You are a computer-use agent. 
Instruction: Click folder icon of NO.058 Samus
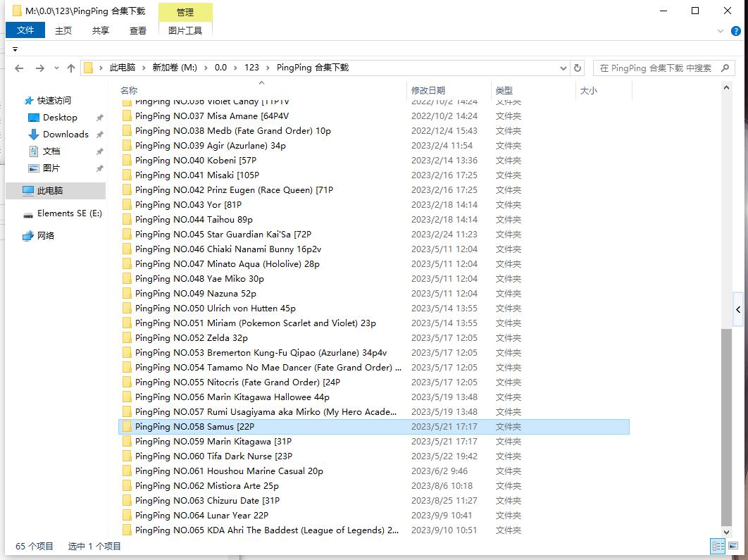coord(127,426)
